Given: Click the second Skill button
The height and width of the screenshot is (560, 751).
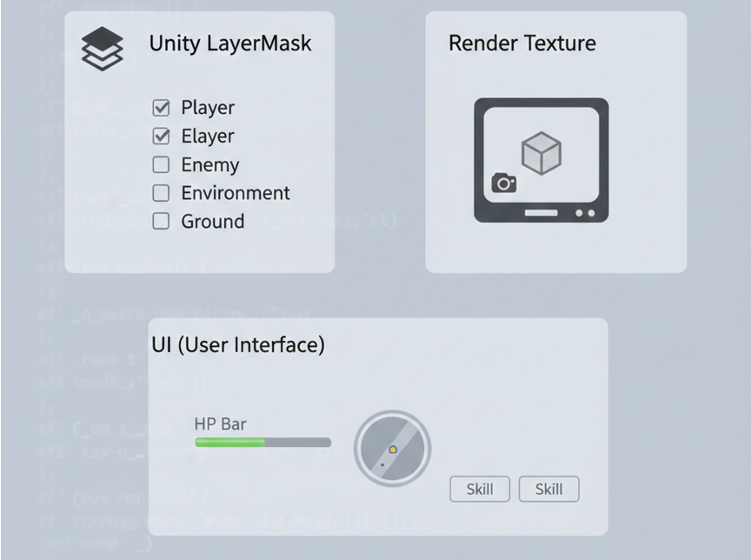Looking at the screenshot, I should click(548, 489).
